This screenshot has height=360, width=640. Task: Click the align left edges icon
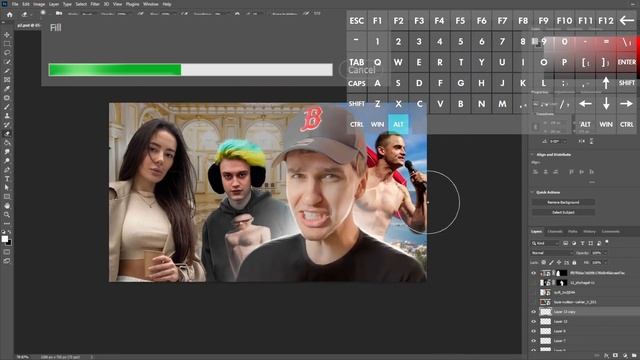536,172
